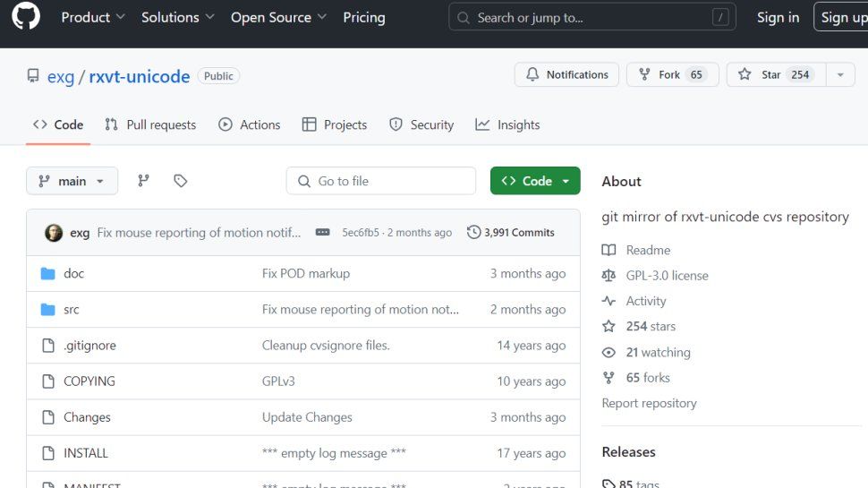Expand the Solutions menu
Viewport: 868px width, 488px height.
177,17
